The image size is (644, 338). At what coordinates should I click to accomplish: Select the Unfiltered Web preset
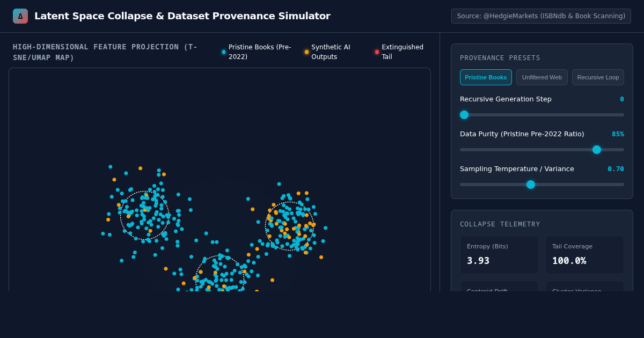pyautogui.click(x=542, y=77)
